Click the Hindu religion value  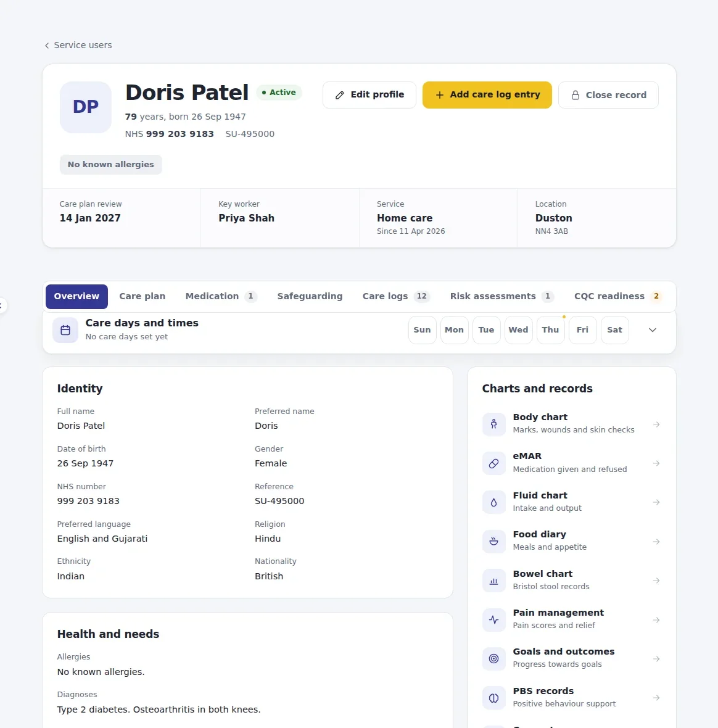[268, 539]
